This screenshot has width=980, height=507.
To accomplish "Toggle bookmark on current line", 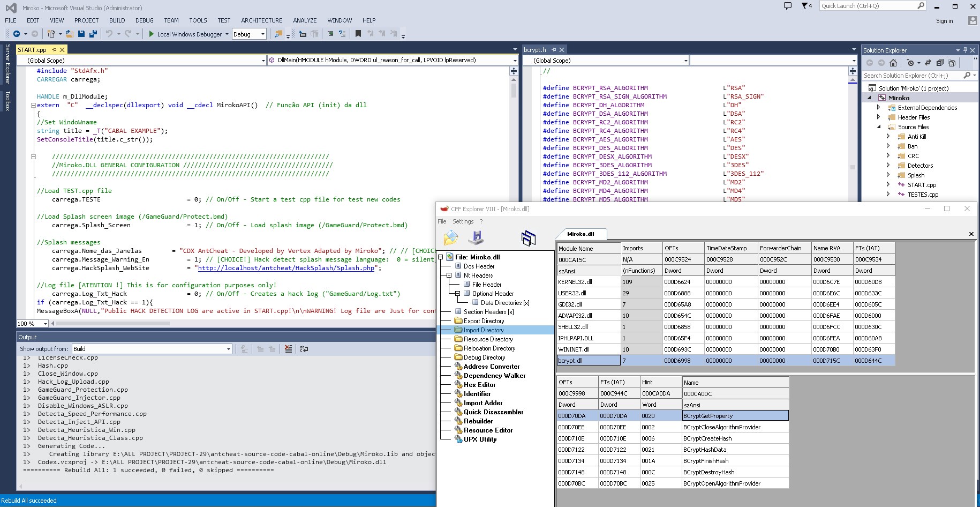I will 358,34.
